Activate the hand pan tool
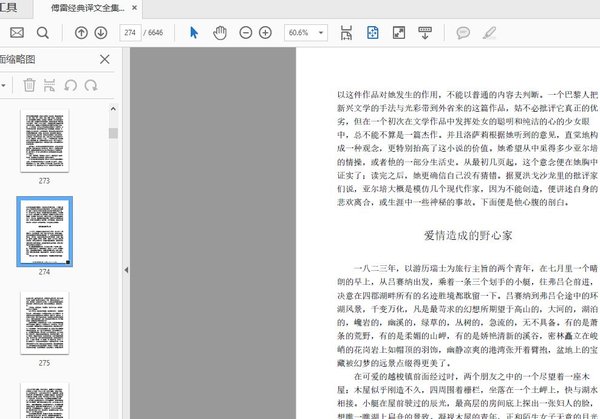The image size is (600, 419). [220, 33]
